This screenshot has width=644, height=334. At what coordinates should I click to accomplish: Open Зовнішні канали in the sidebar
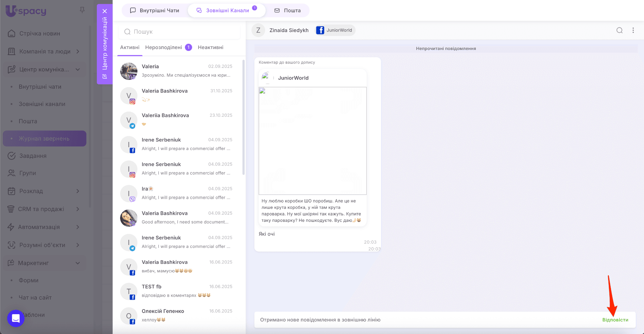click(x=42, y=104)
